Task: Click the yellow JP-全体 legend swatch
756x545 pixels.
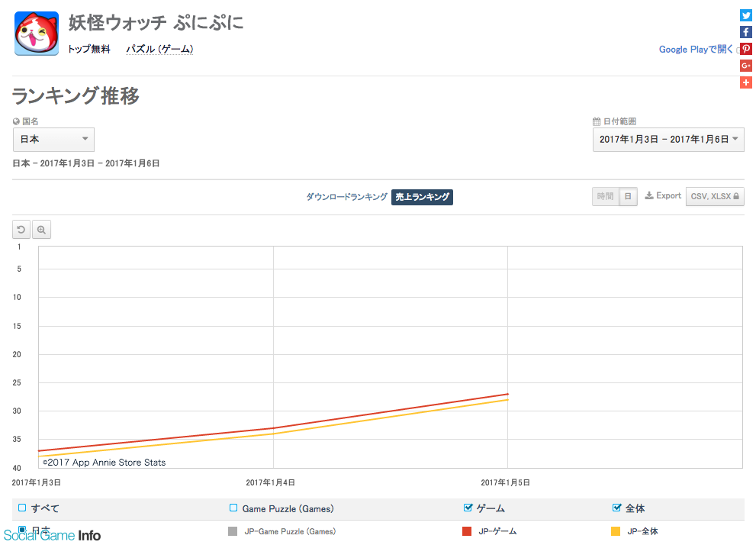Action: point(615,531)
